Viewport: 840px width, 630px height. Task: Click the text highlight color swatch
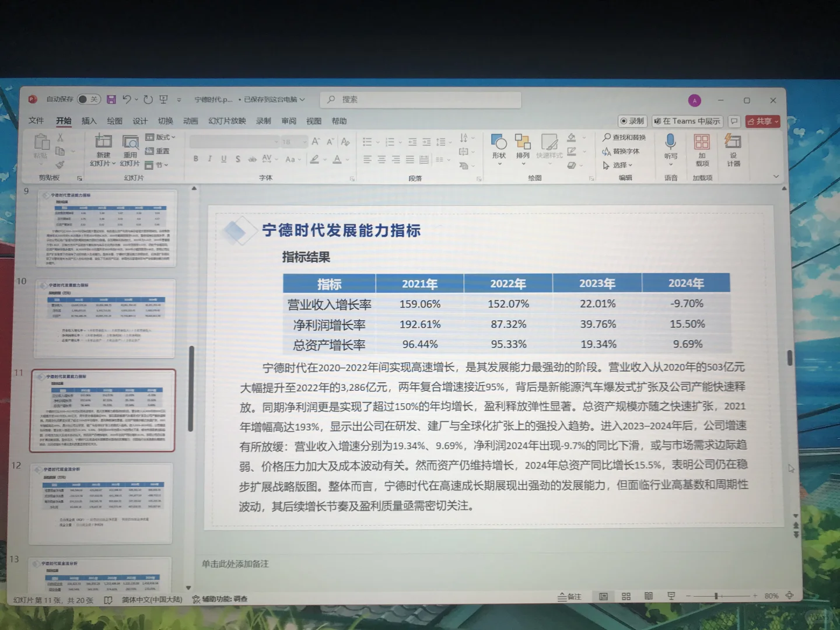click(x=314, y=159)
